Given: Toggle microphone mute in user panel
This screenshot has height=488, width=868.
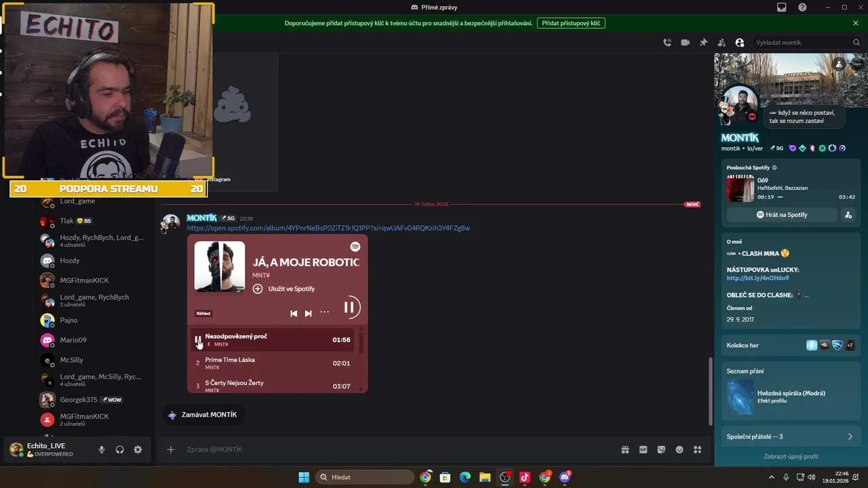Looking at the screenshot, I should [102, 449].
